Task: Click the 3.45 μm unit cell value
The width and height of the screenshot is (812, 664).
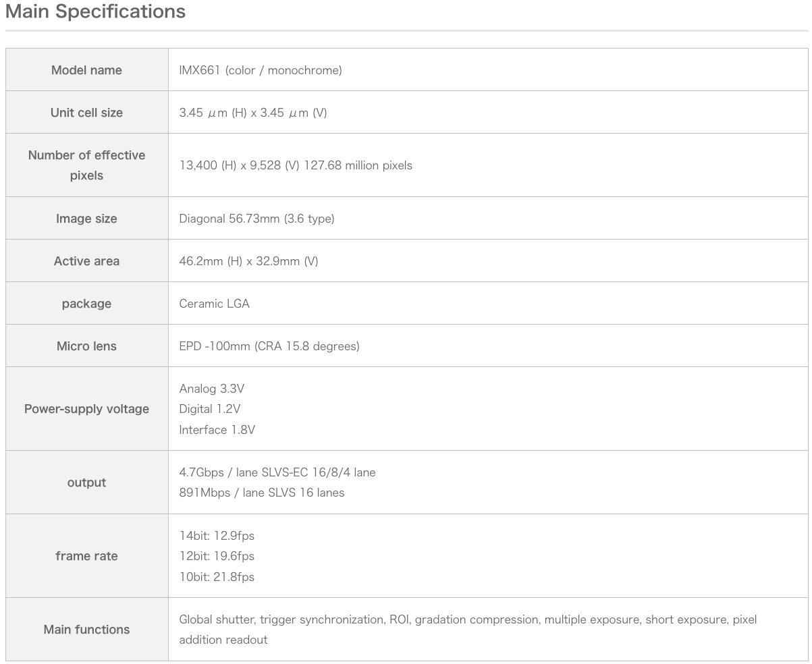Action: (x=253, y=113)
